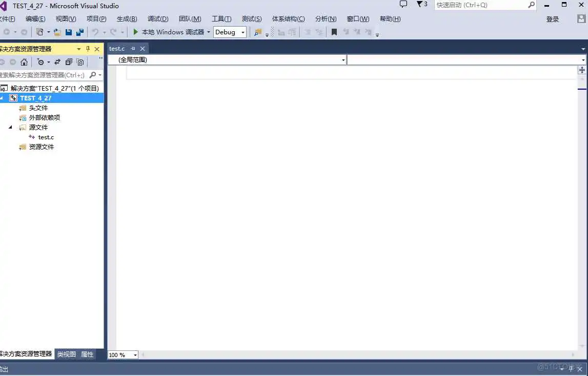Open the Debug configuration dropdown

[230, 32]
